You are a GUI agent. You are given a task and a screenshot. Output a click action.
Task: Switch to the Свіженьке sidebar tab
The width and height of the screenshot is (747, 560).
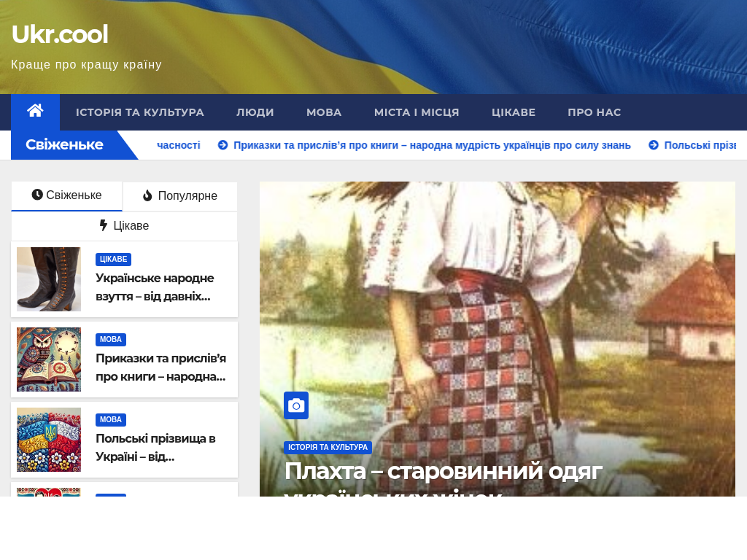66,195
